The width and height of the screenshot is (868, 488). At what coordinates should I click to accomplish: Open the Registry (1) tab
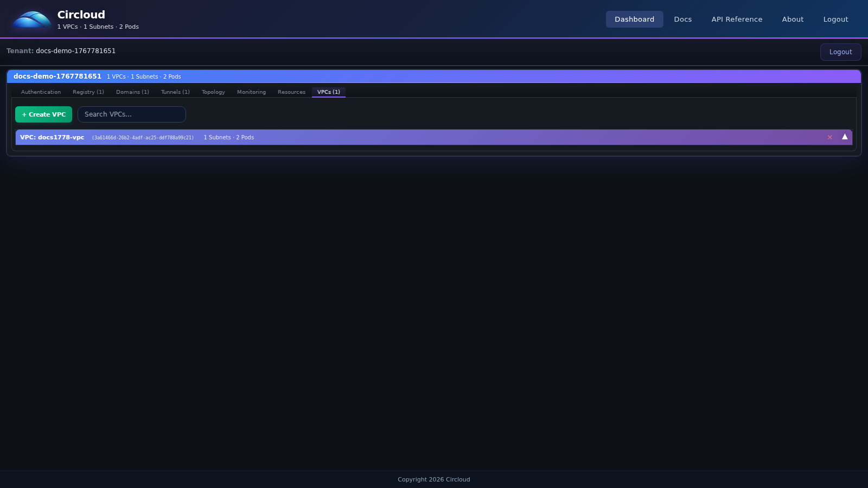(x=88, y=92)
